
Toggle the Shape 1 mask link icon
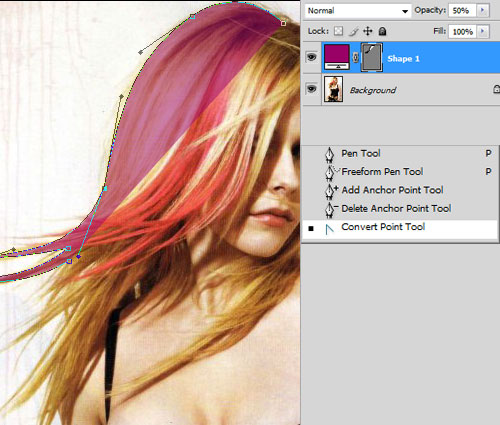point(355,58)
